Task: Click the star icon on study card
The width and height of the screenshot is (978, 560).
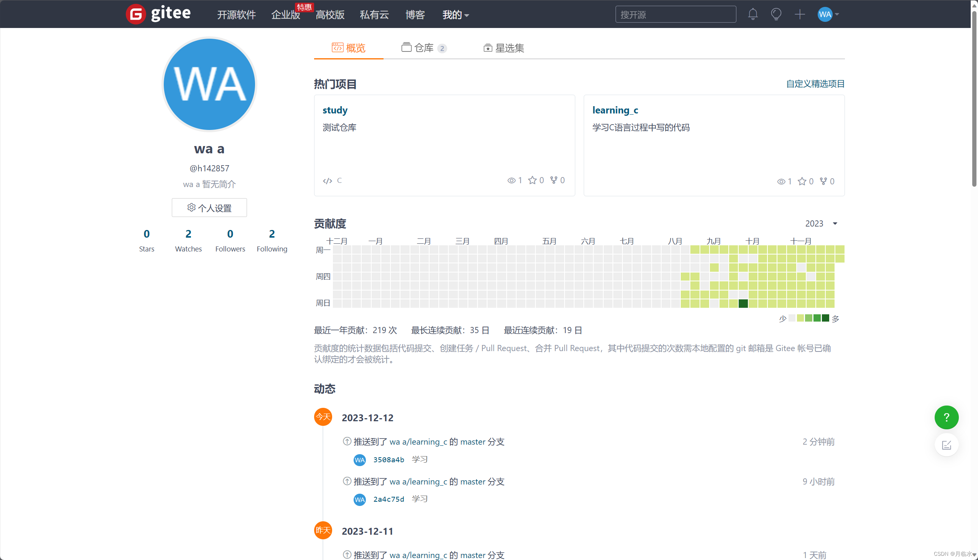Action: [532, 181]
